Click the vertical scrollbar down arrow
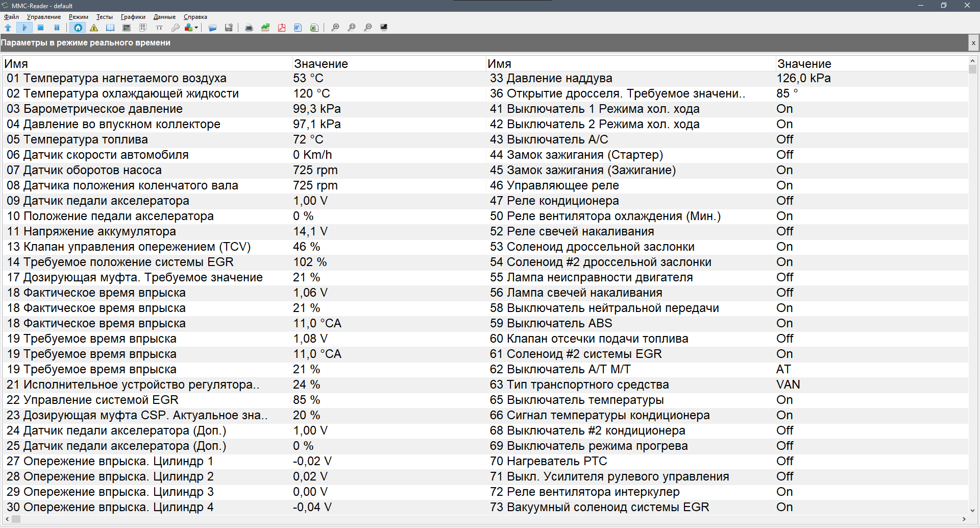Viewport: 980px width, 528px height. tap(972, 510)
